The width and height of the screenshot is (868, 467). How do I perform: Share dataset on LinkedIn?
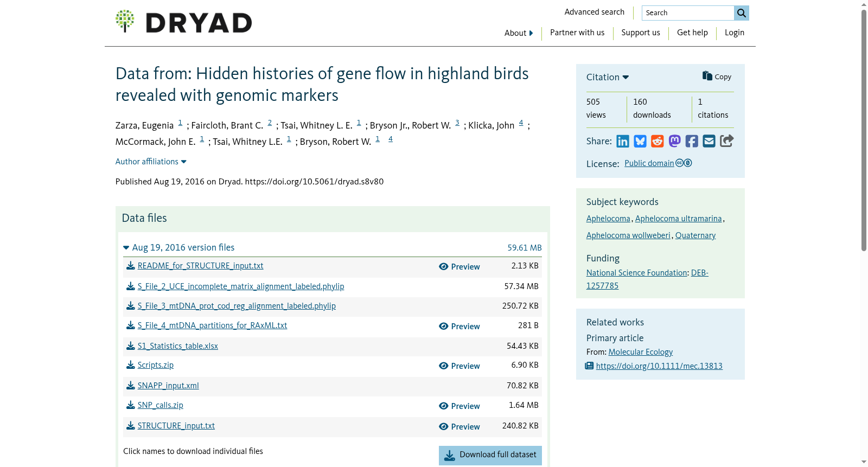pos(623,142)
